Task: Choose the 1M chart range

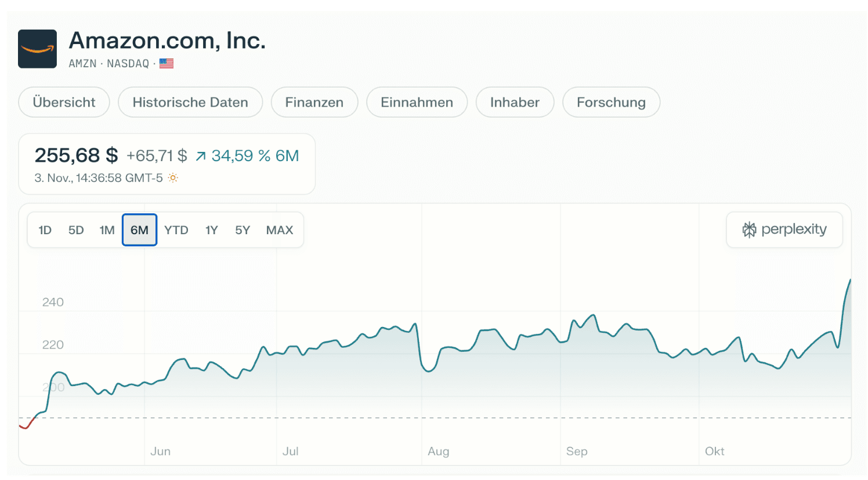Action: pyautogui.click(x=107, y=230)
